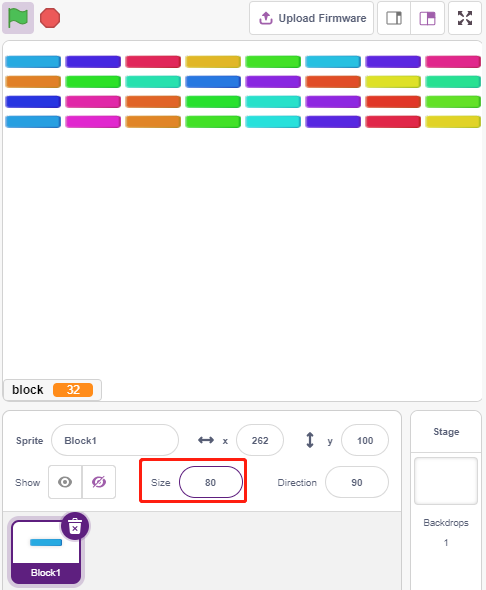Viewport: 486px width, 590px height.
Task: Switch to large stage layout icon
Action: click(427, 18)
